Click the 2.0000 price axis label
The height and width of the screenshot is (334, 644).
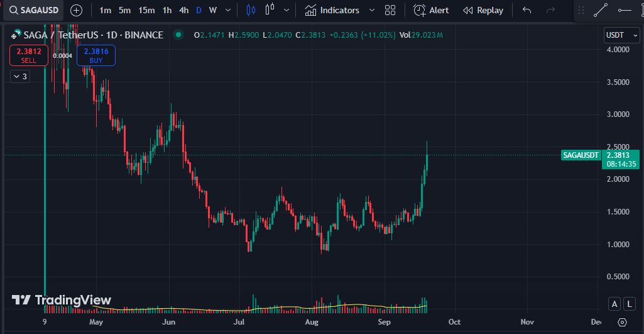(618, 179)
